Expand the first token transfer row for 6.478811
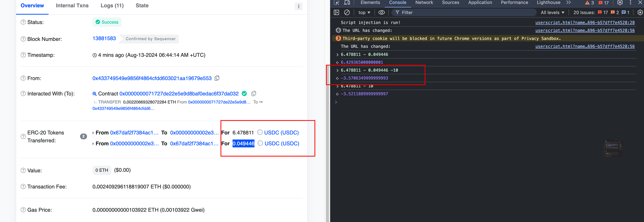Screen dimensions: 644x222 tap(93, 133)
